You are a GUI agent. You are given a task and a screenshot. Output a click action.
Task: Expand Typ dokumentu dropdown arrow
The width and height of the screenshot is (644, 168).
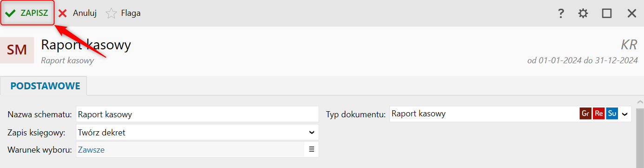coord(625,114)
